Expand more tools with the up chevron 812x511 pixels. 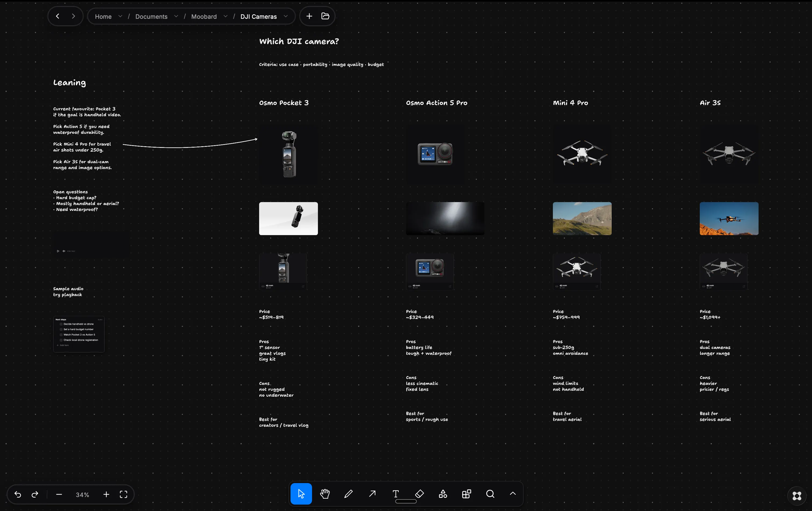[513, 494]
